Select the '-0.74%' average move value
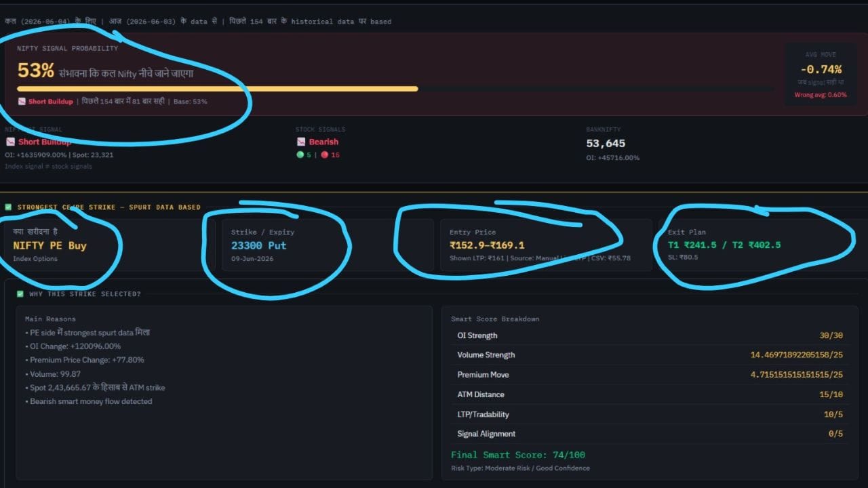The height and width of the screenshot is (488, 868). click(821, 69)
